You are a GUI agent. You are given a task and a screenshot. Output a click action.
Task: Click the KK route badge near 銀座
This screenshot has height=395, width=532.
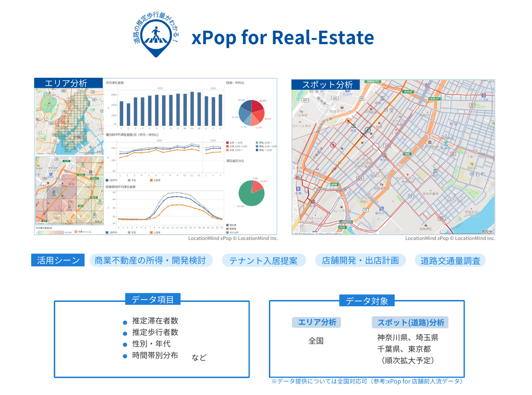[x=362, y=98]
